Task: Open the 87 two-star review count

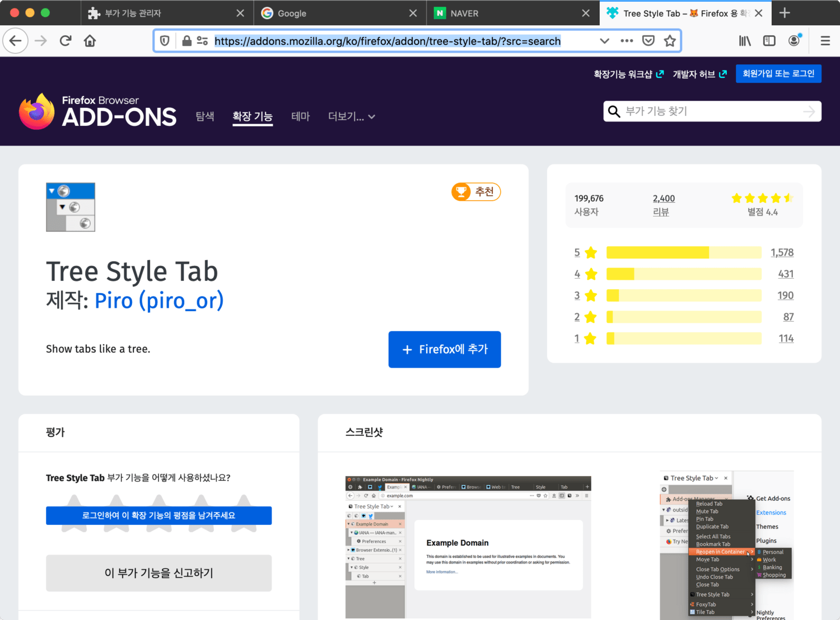Action: coord(788,317)
